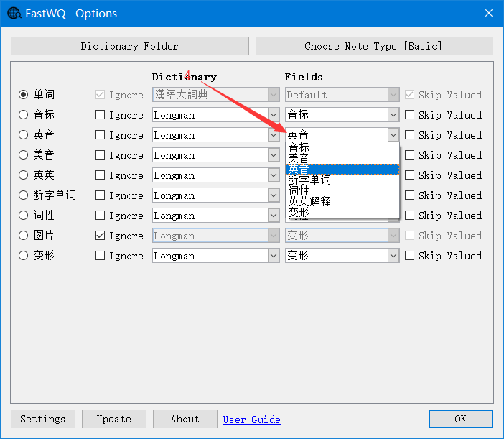Pick 断字单词 from the open dropdown list
Viewport: 504px width, 439px height.
click(309, 180)
